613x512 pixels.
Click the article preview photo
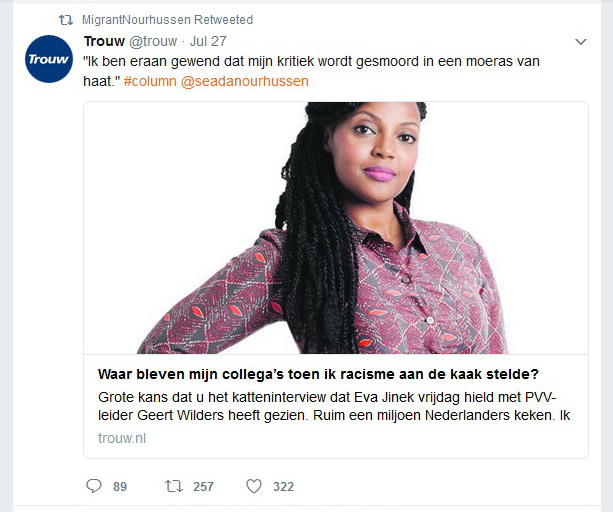tap(336, 228)
